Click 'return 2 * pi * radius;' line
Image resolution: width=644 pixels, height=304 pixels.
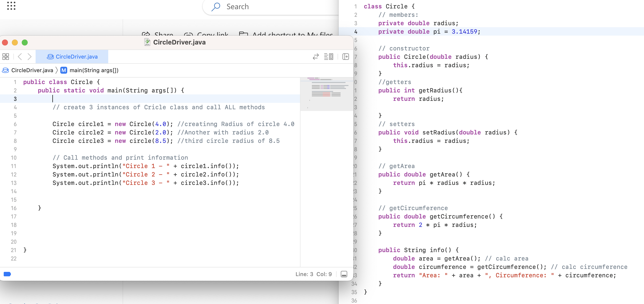point(435,225)
